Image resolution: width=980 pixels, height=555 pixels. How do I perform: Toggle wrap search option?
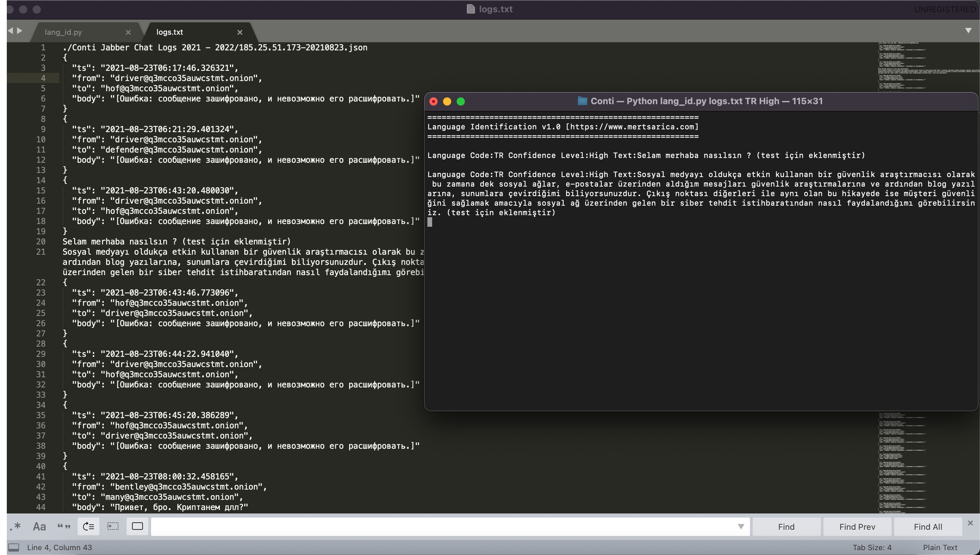pyautogui.click(x=88, y=526)
